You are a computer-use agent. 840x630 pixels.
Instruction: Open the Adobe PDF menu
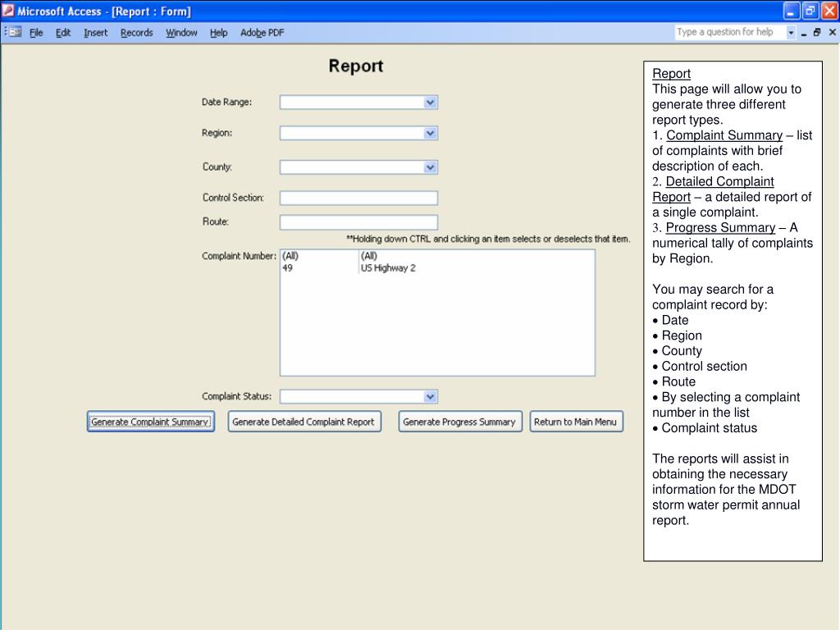(262, 33)
